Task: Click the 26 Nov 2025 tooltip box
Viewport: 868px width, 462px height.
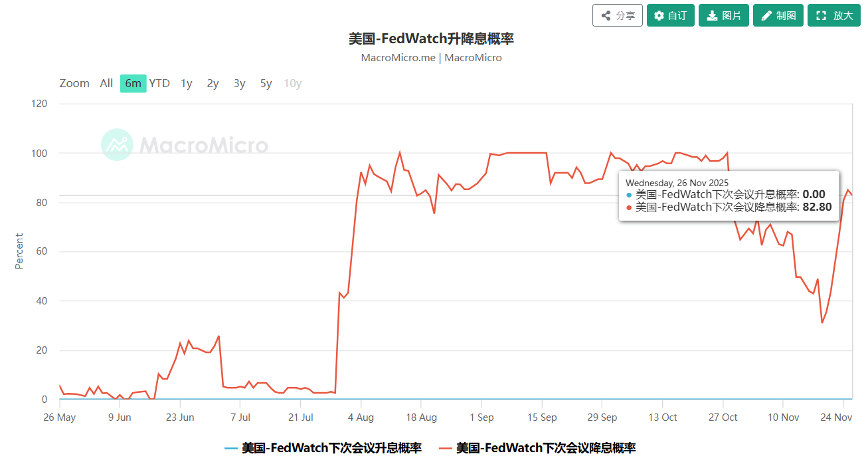Action: (729, 195)
